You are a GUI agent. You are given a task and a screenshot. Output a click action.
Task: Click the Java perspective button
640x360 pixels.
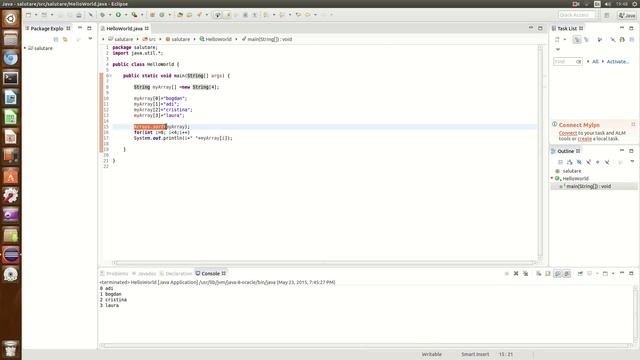tap(627, 15)
